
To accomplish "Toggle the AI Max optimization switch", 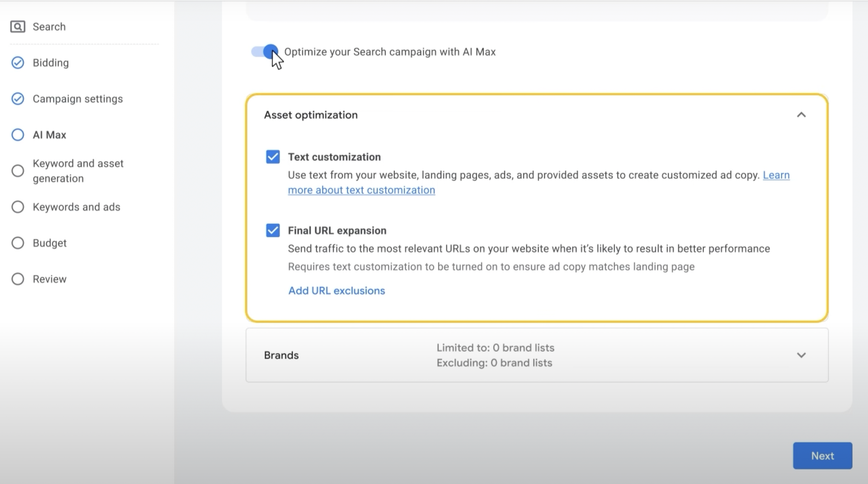I will tap(264, 52).
